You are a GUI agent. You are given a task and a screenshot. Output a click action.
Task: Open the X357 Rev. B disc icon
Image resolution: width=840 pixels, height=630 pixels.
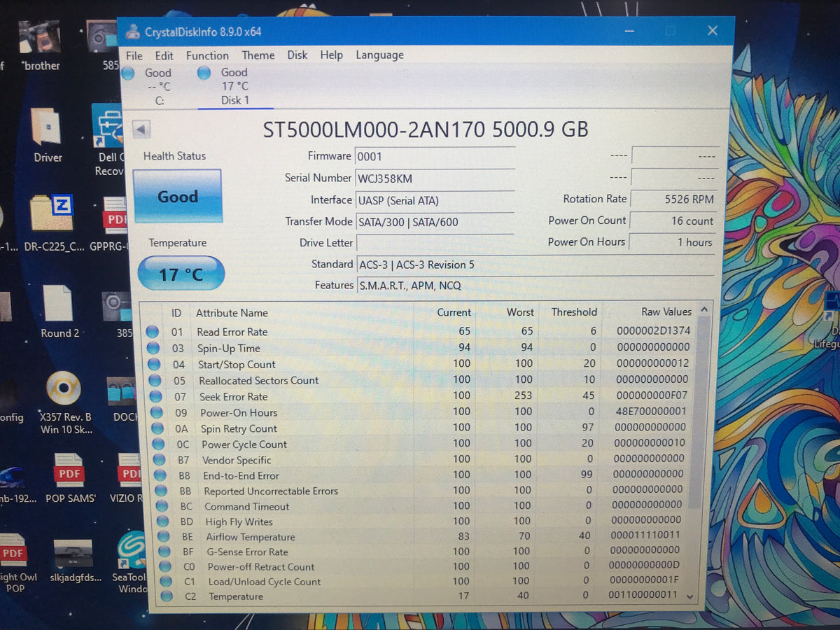tap(64, 403)
